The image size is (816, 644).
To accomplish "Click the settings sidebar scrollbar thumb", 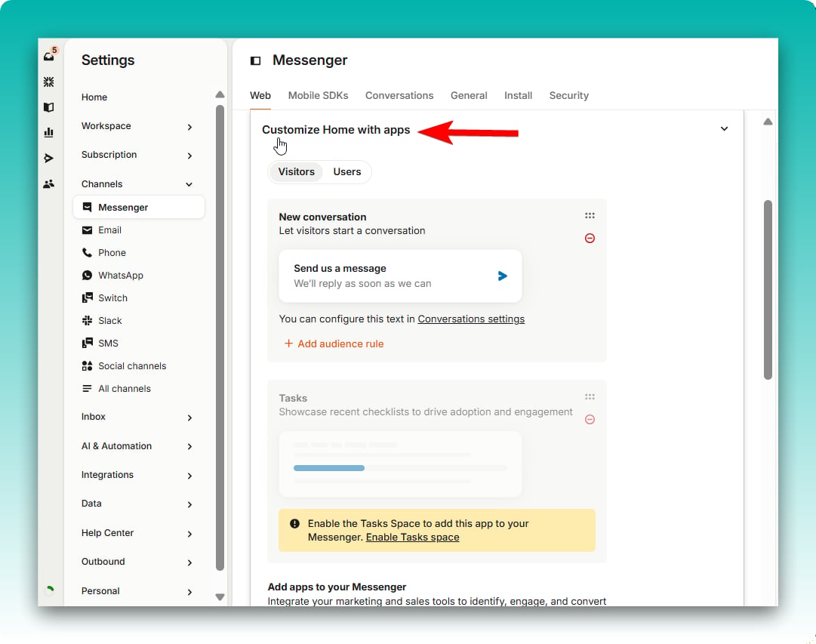I will point(220,337).
